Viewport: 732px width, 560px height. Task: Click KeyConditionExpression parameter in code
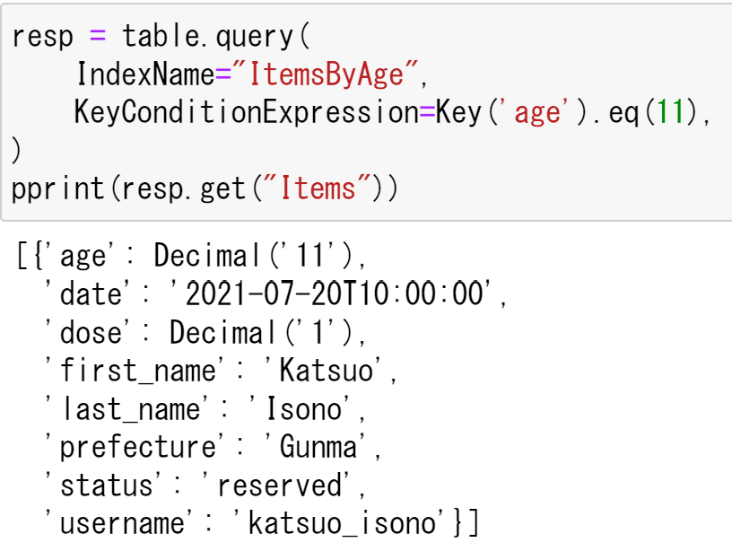[246, 113]
